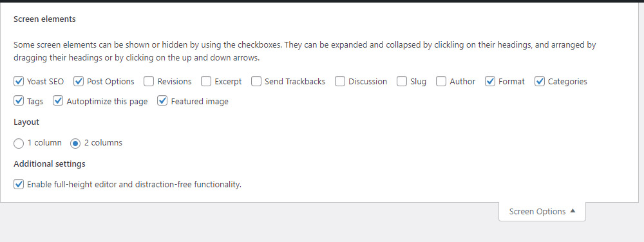Disable full-height editor and distraction-free option
Viewport: 644px width, 242px height.
(19, 184)
